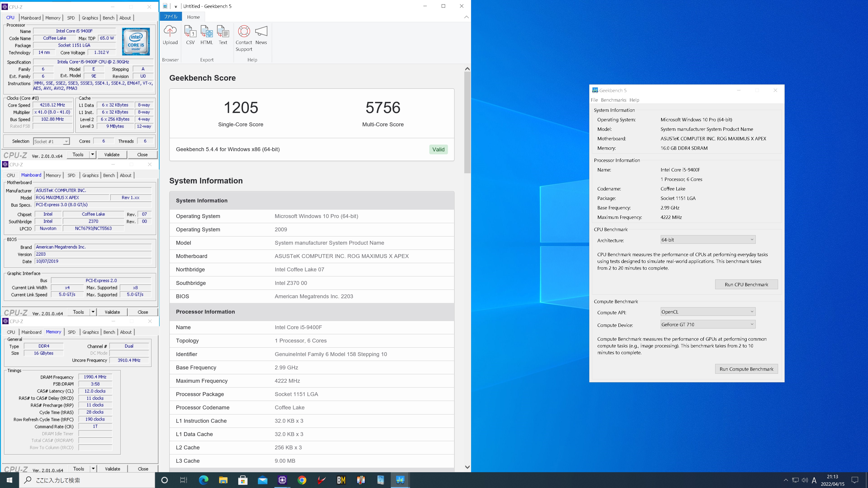Click Tools button in the Memory CPU-Z window
The width and height of the screenshot is (868, 488).
78,469
